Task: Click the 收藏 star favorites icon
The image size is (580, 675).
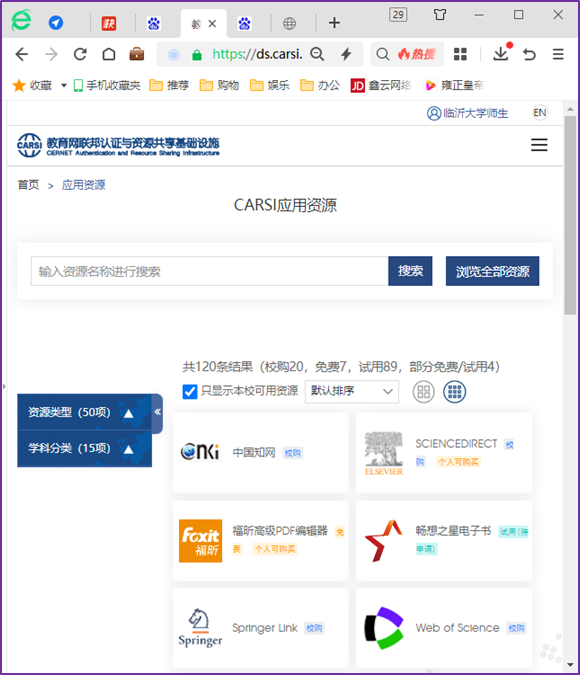Action: [x=19, y=85]
